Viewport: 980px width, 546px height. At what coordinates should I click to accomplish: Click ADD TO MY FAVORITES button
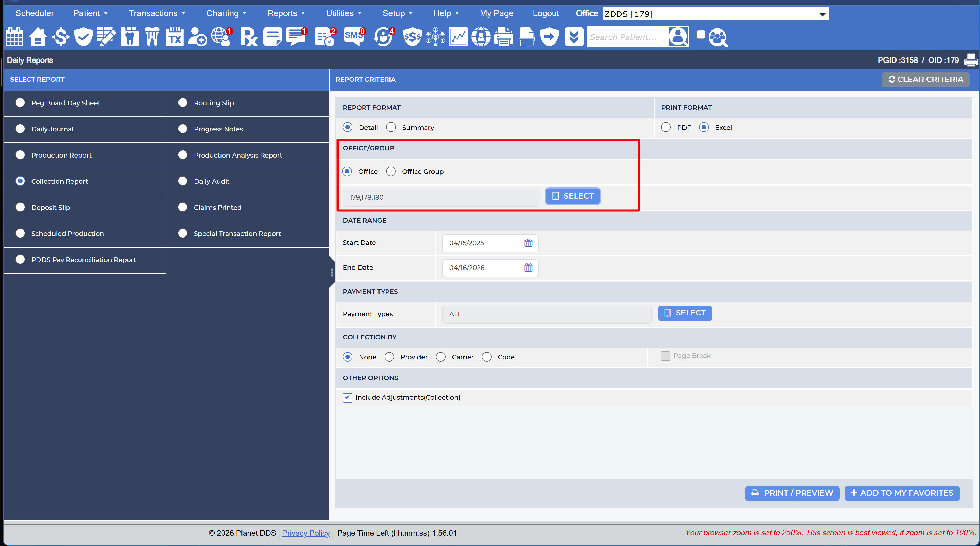902,493
